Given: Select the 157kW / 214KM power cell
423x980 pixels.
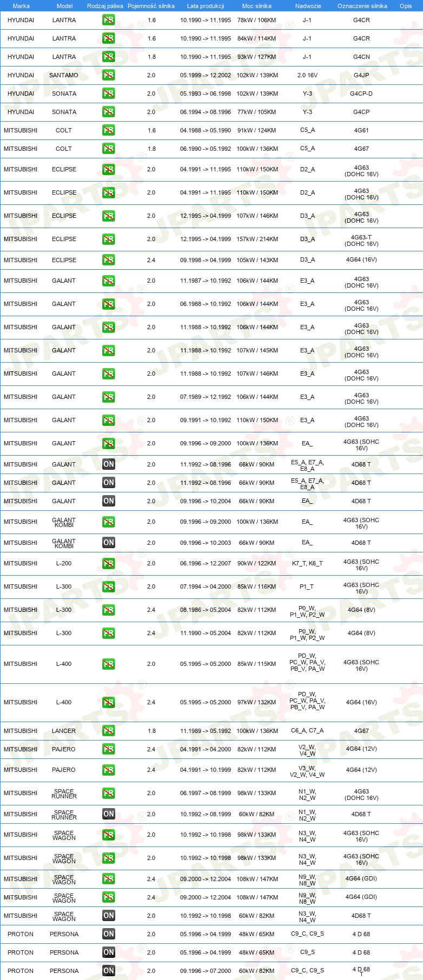Looking at the screenshot, I should click(257, 239).
